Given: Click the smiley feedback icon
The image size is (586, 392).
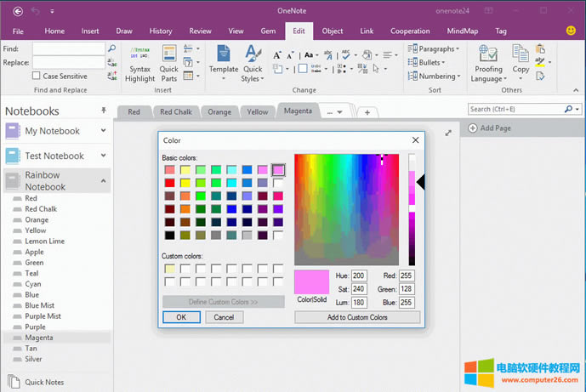Looking at the screenshot, I should [x=571, y=31].
